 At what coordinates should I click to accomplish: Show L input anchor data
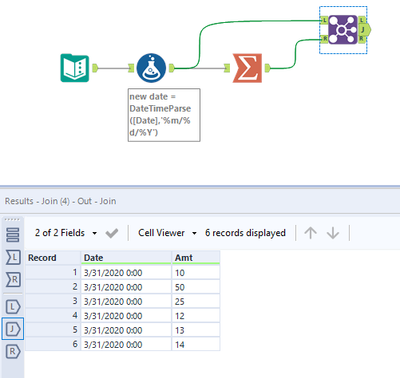[x=13, y=257]
